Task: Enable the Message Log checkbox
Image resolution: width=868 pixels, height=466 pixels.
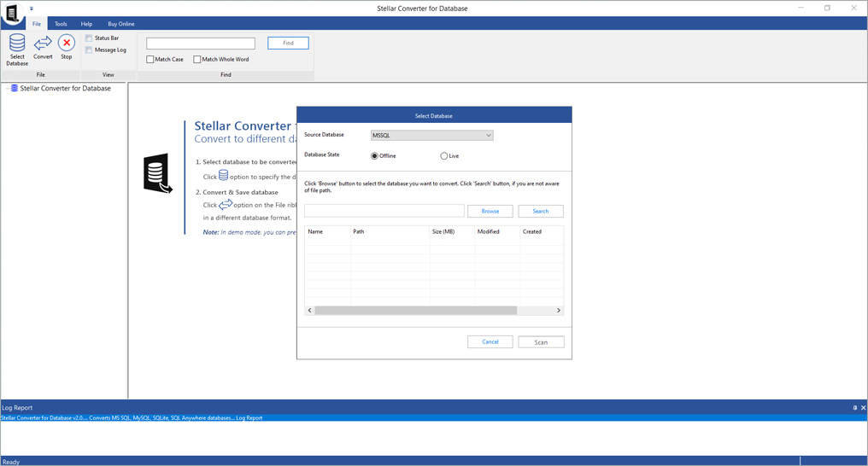Action: tap(89, 50)
